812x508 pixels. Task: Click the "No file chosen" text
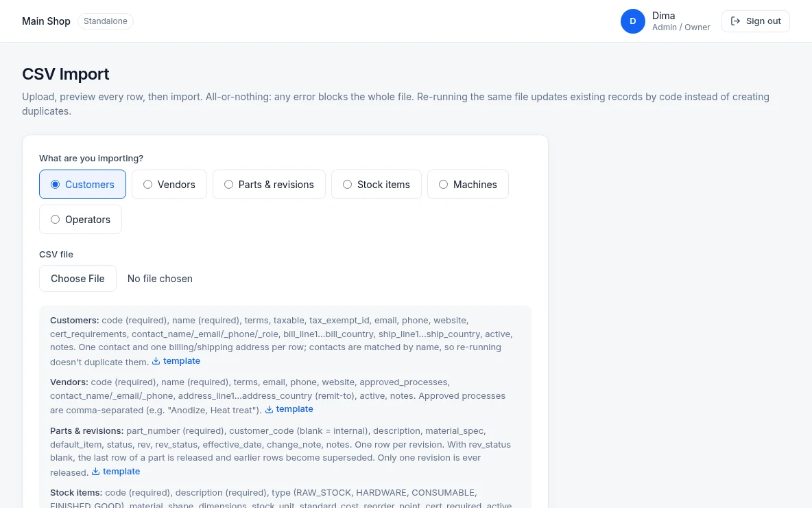tap(160, 279)
